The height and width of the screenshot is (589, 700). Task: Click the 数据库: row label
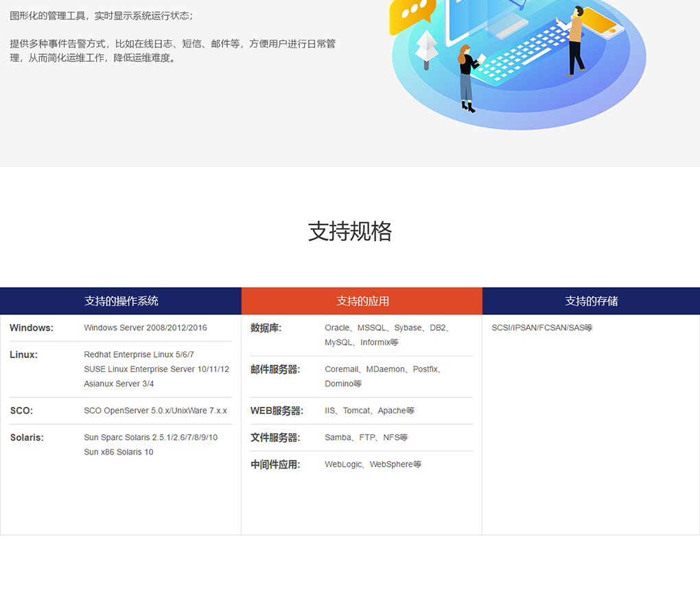(x=266, y=327)
